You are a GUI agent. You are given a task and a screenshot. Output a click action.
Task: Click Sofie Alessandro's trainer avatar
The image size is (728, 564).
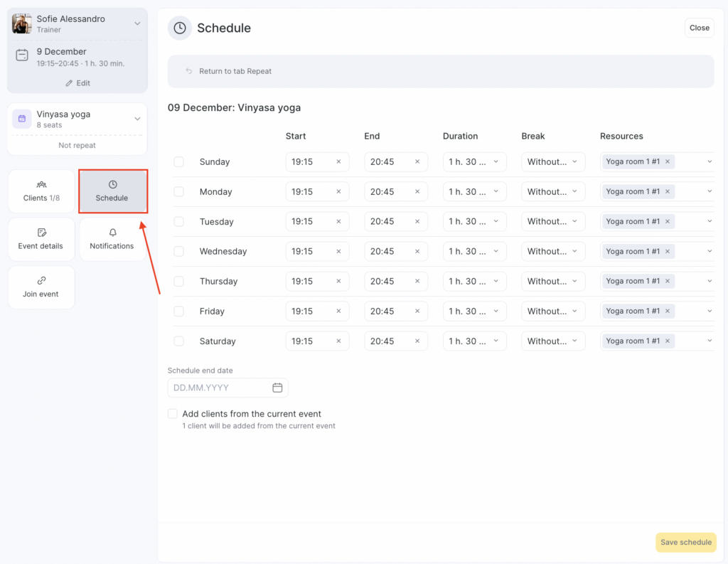click(22, 23)
